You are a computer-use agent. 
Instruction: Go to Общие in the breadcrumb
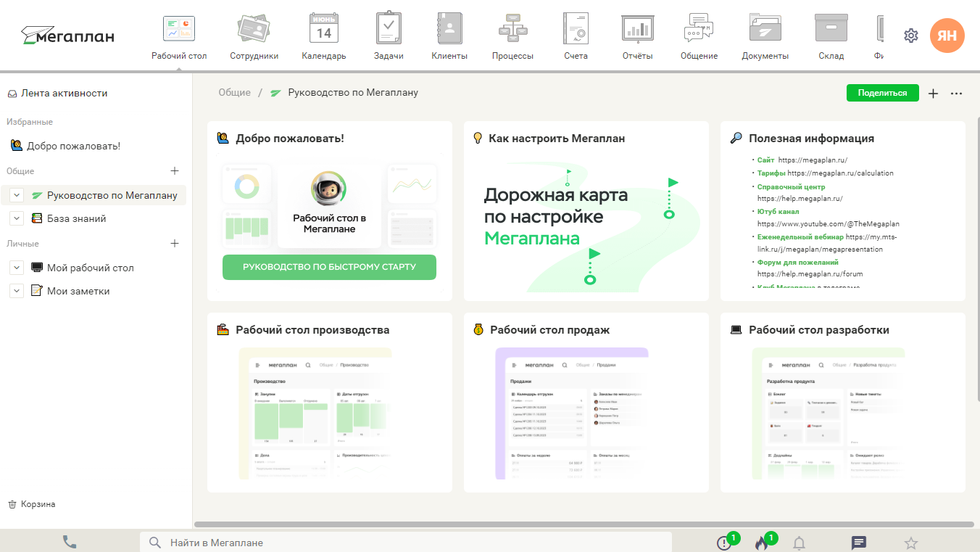tap(234, 93)
